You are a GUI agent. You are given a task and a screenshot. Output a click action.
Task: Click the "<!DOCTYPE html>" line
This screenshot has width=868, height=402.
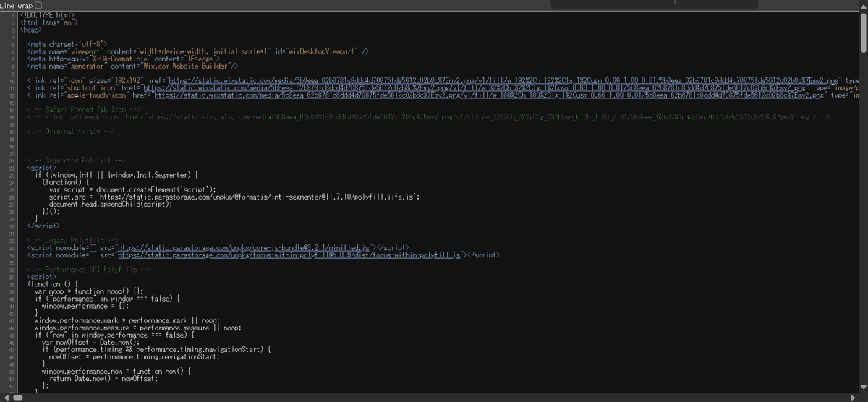pos(47,14)
